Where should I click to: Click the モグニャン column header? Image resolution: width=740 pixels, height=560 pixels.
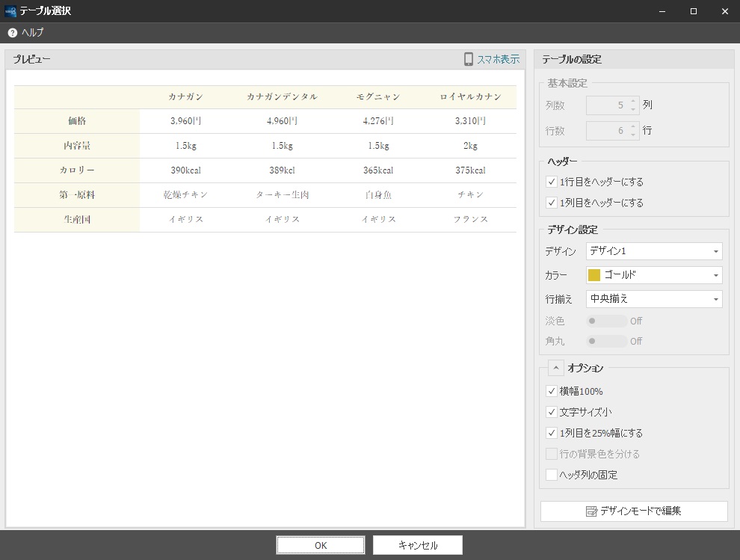(378, 96)
